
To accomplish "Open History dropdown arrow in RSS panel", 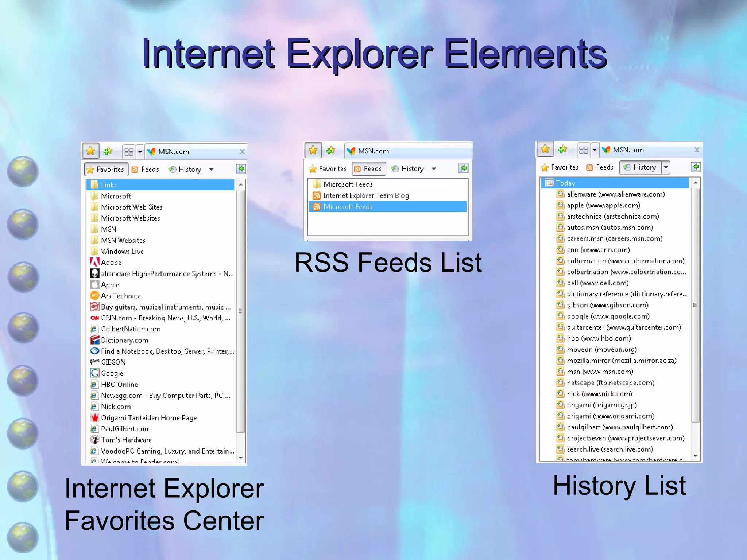I will pos(434,169).
